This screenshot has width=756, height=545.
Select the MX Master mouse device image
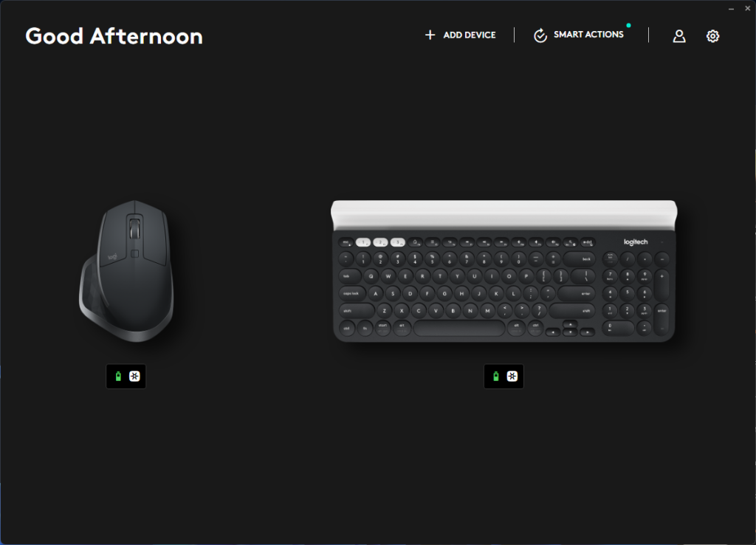(x=126, y=272)
